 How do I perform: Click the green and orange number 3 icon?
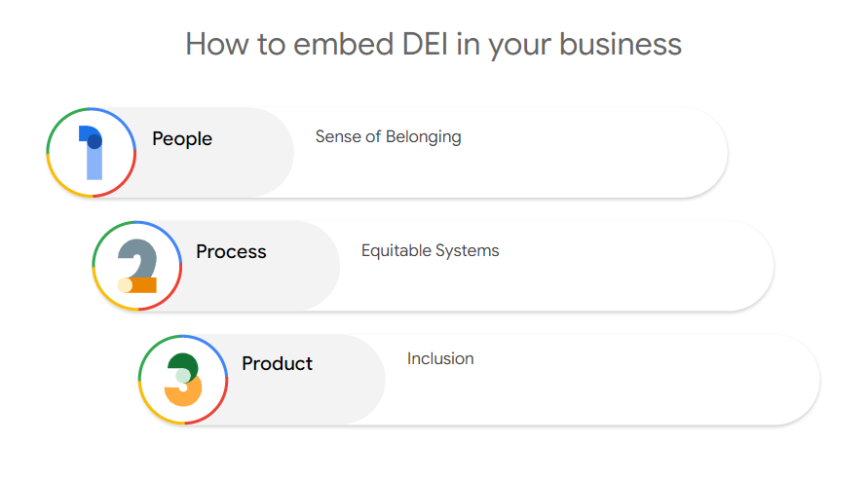[x=183, y=380]
